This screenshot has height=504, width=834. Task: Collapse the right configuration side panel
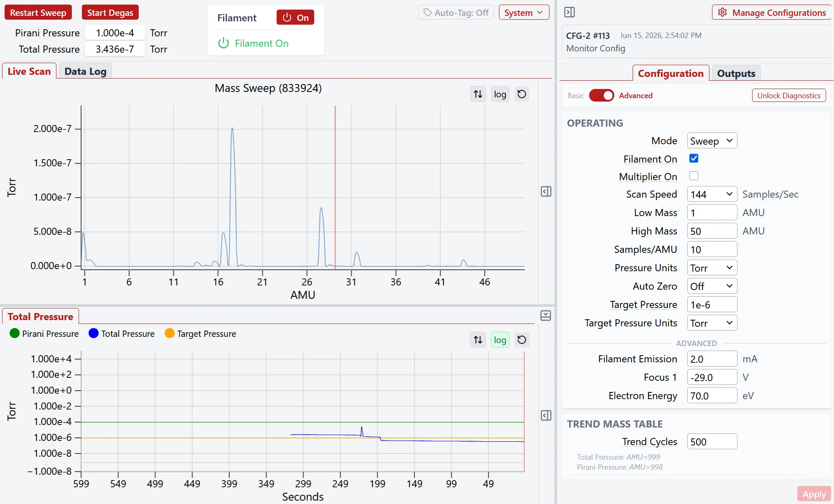click(x=570, y=13)
